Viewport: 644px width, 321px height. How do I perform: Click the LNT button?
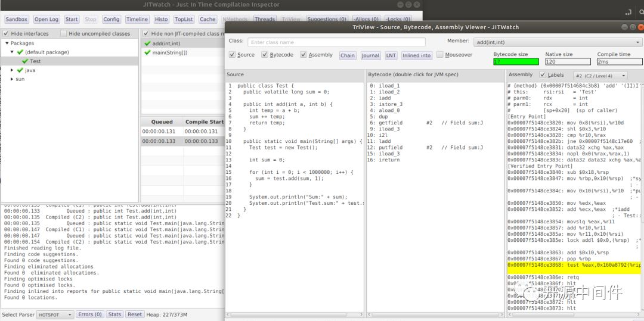point(391,55)
